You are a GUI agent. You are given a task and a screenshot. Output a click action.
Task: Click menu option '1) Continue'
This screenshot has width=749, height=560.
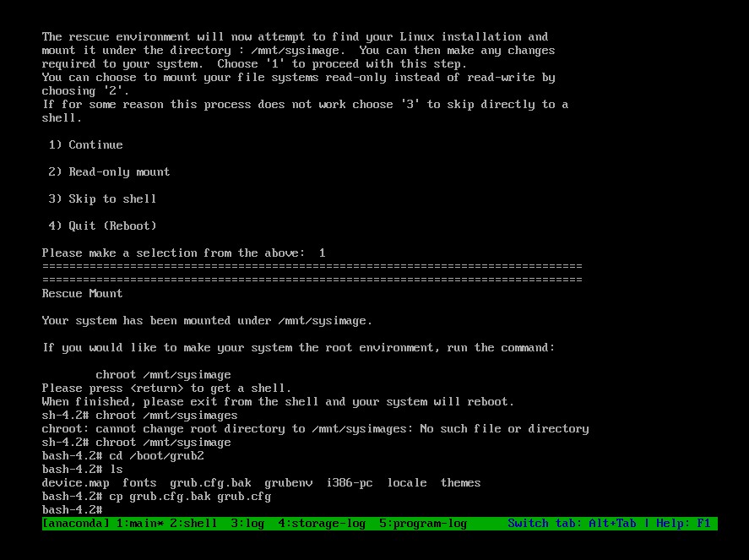[85, 144]
